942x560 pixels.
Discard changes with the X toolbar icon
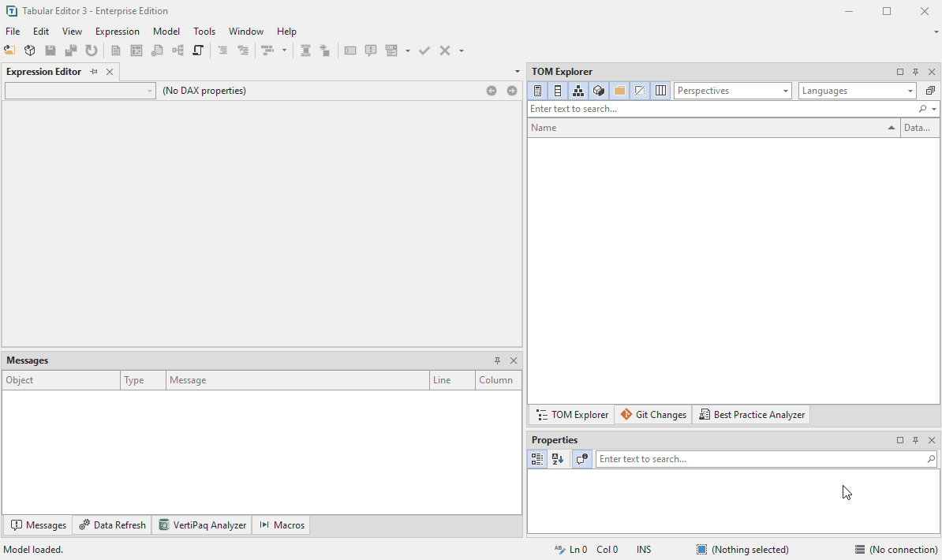coord(443,50)
